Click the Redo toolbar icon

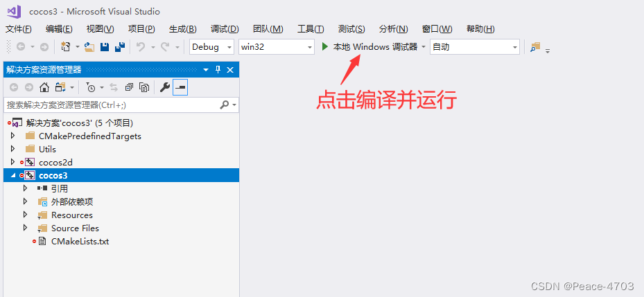[165, 47]
